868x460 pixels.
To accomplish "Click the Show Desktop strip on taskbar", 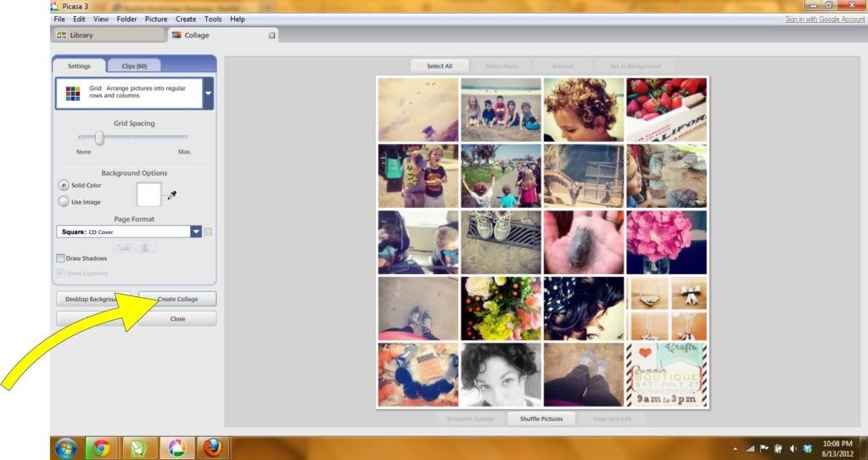I will (864, 448).
